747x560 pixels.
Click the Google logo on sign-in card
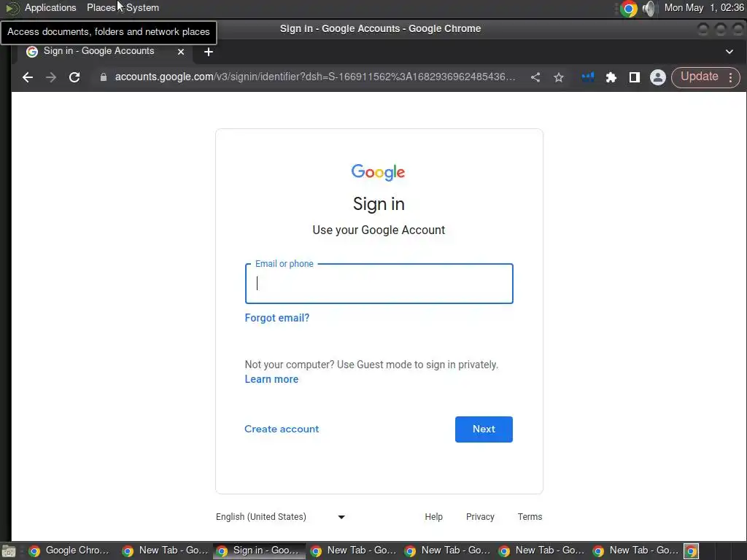[x=379, y=172]
